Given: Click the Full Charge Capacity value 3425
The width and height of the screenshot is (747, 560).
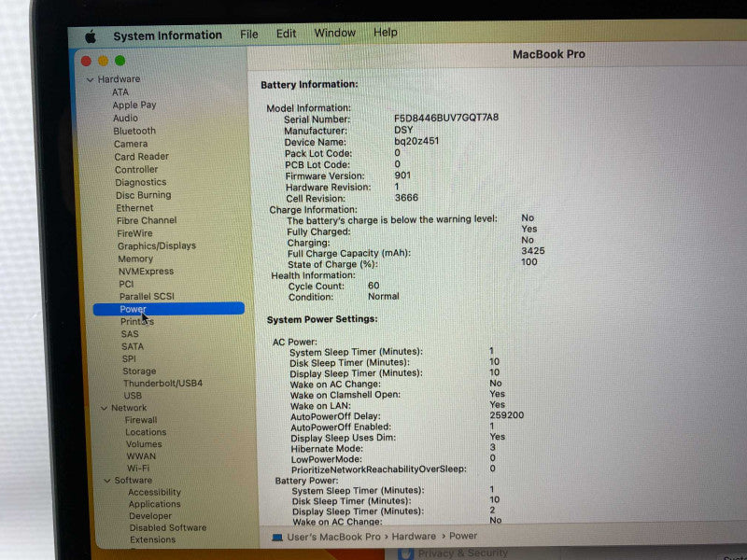Looking at the screenshot, I should pyautogui.click(x=532, y=251).
